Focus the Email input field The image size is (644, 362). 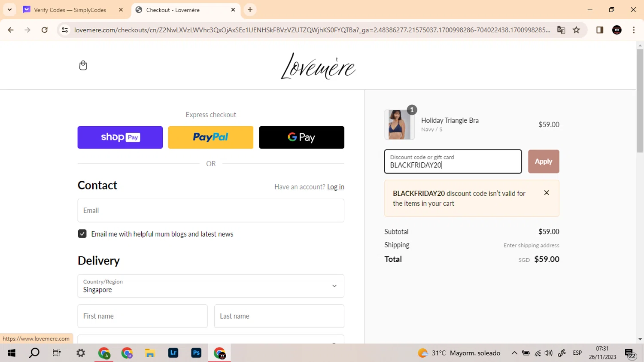click(x=211, y=210)
